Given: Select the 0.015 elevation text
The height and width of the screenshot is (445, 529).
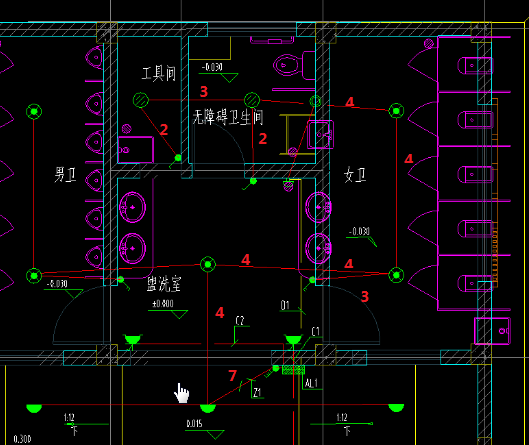Looking at the screenshot, I should pyautogui.click(x=194, y=423).
